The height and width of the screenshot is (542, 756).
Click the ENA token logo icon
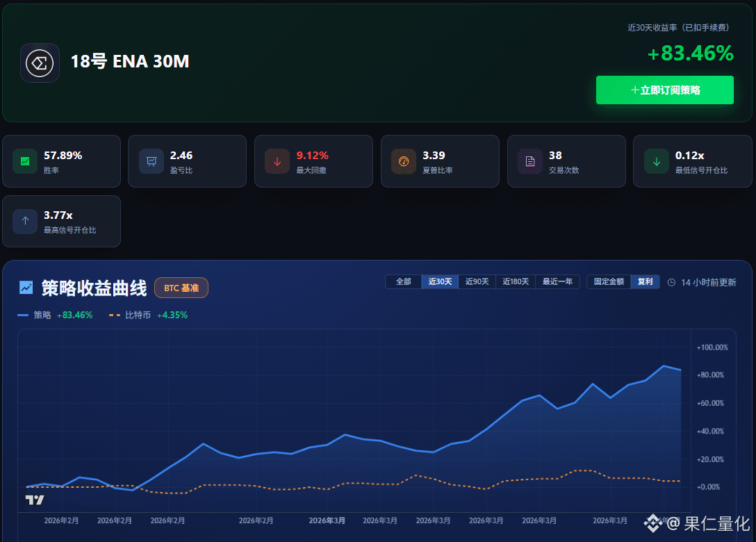[x=40, y=63]
